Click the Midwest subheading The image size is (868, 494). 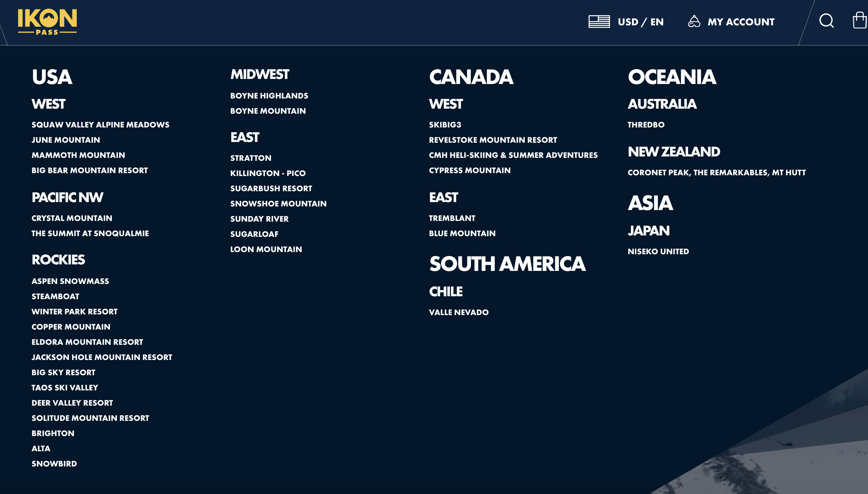tap(260, 75)
